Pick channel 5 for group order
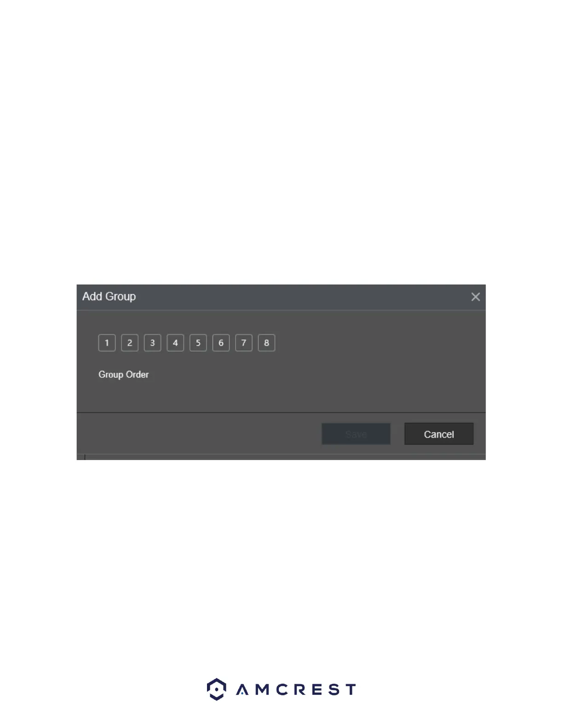Viewport: 563px width, 728px height. [198, 343]
